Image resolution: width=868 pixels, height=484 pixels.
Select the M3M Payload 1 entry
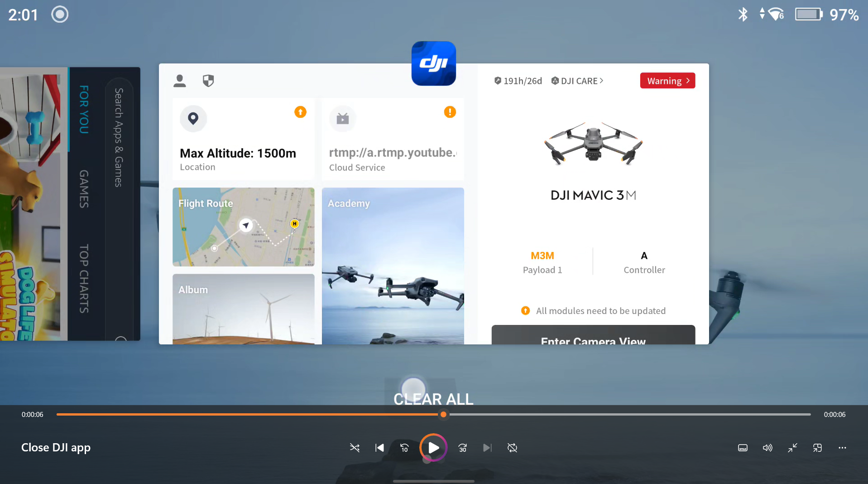(x=542, y=262)
